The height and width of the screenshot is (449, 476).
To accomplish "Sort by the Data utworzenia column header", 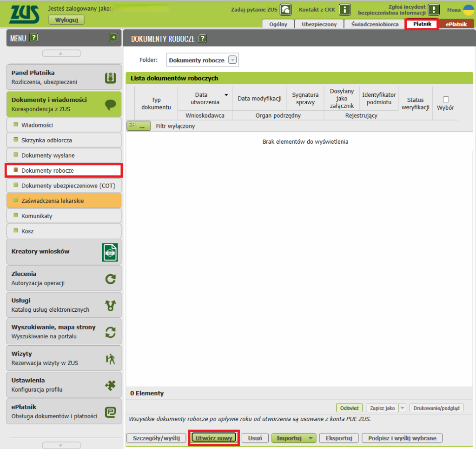I will coord(205,98).
